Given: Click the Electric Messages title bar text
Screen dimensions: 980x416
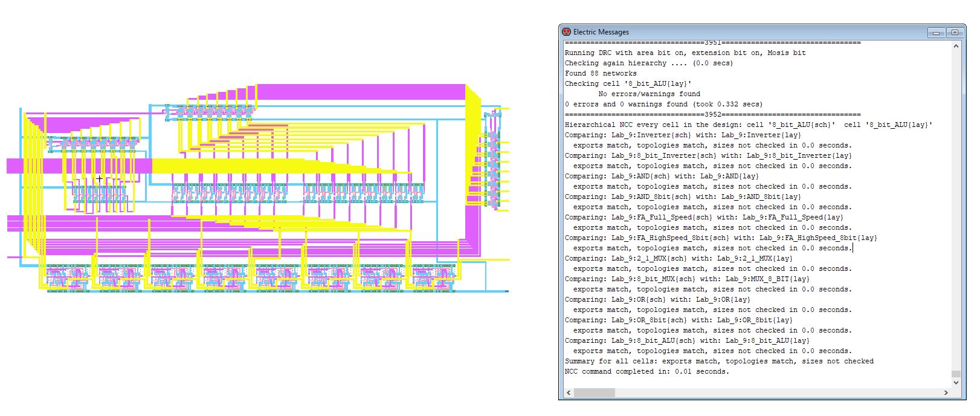Looking at the screenshot, I should point(601,32).
